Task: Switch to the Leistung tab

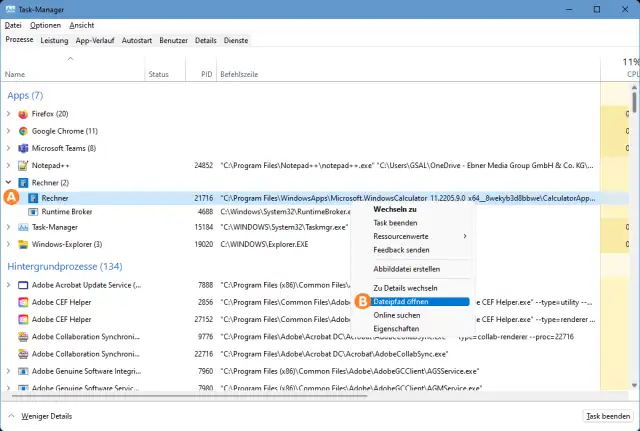Action: tap(54, 40)
